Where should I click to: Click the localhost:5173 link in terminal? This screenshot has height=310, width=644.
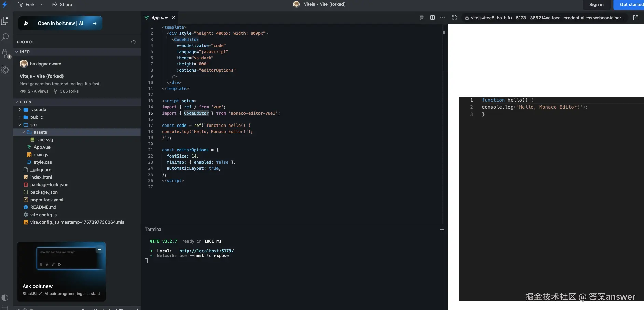[x=206, y=251]
